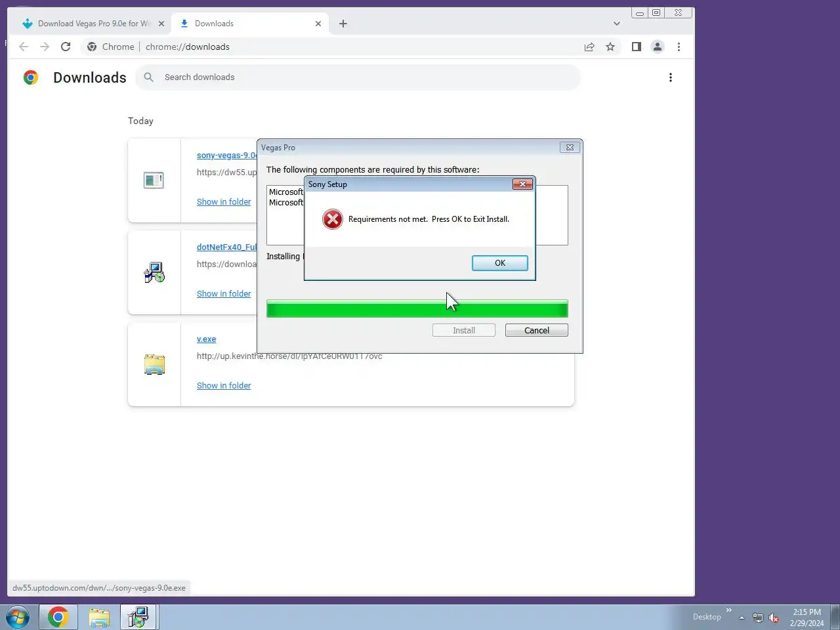
Task: Click the v.exe file icon
Action: tap(154, 364)
